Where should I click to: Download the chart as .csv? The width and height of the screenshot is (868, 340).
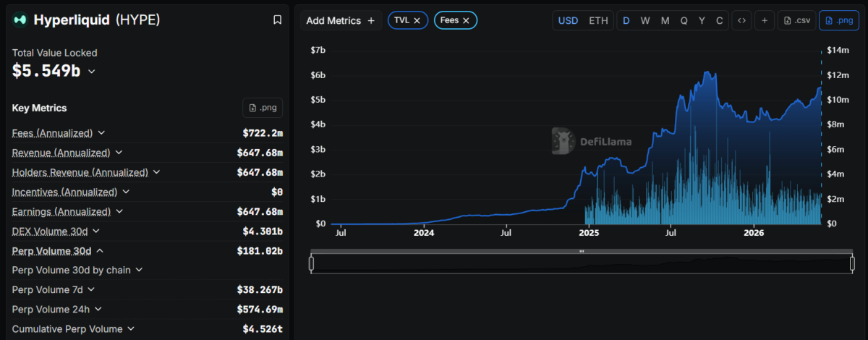click(796, 21)
